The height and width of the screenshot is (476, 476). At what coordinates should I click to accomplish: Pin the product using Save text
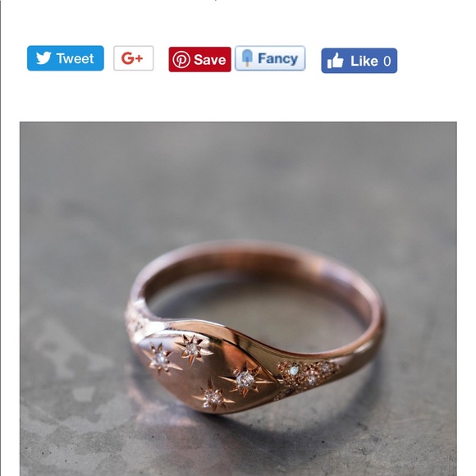pyautogui.click(x=210, y=59)
